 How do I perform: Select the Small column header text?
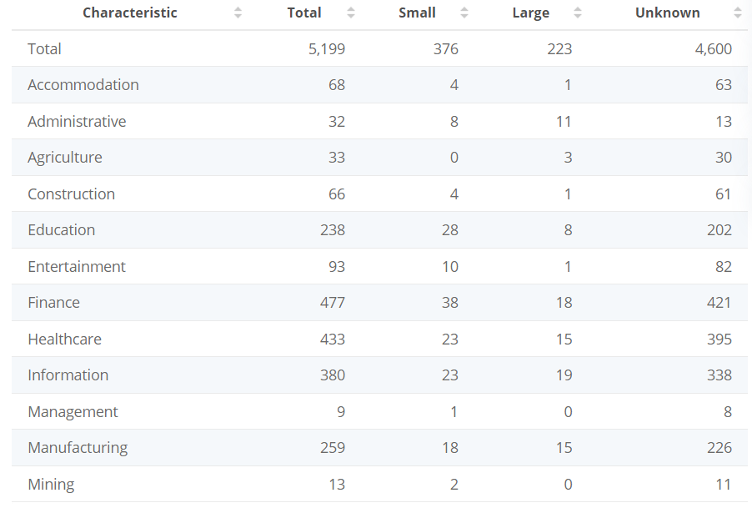417,13
